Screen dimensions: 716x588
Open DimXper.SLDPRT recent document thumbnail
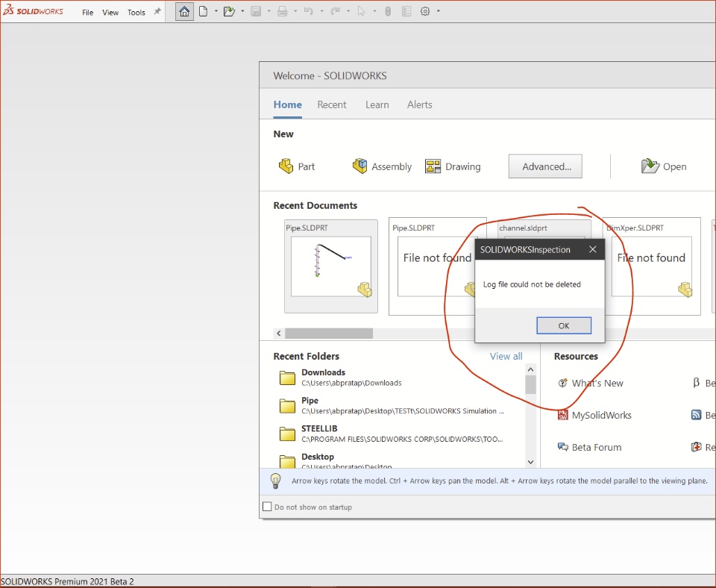click(652, 266)
